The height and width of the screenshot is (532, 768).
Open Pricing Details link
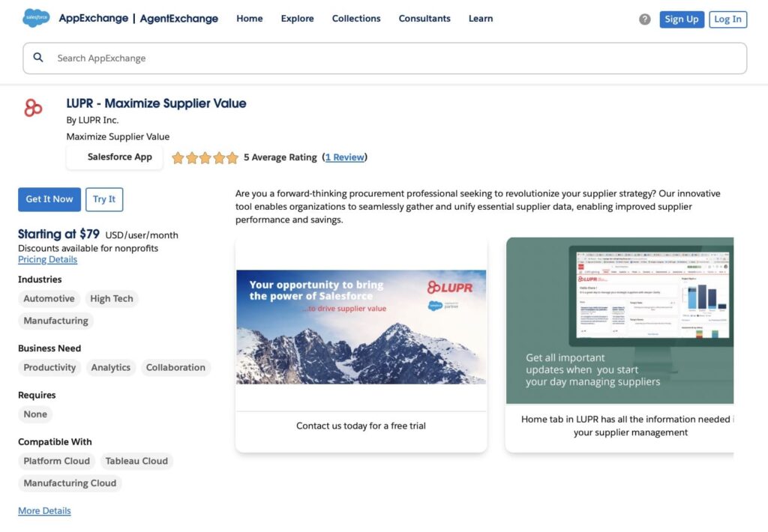pyautogui.click(x=47, y=259)
